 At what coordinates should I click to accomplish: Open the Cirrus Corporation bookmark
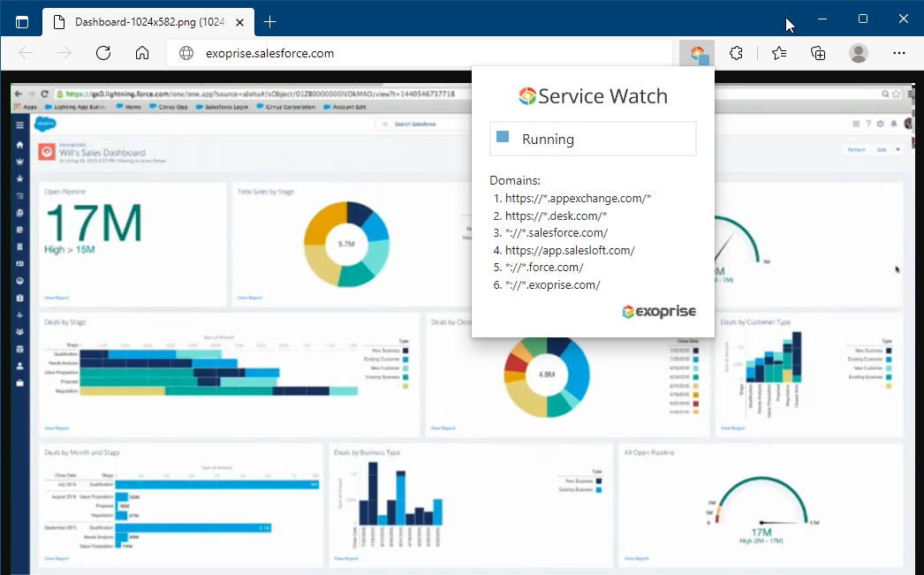[286, 107]
